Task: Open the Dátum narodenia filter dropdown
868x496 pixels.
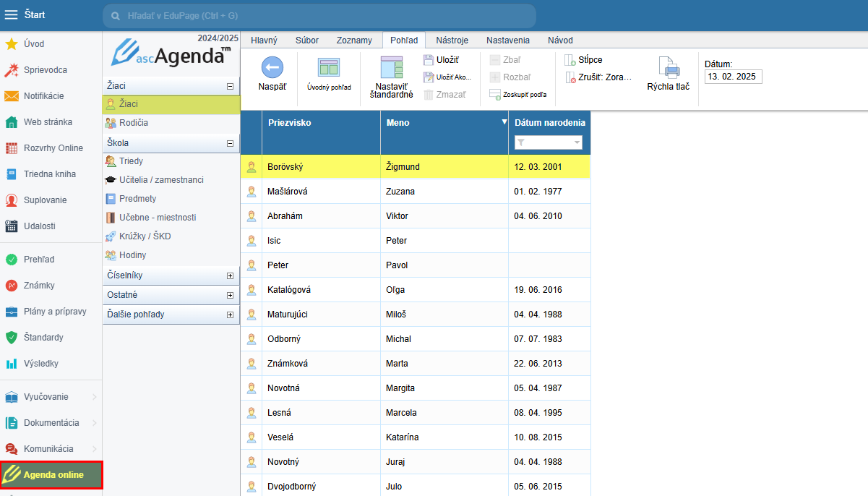Action: (x=576, y=143)
